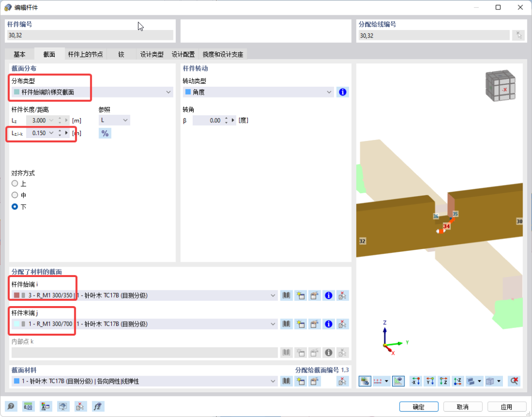Open render style dropdown arrow in preview toolbar

pos(499,381)
